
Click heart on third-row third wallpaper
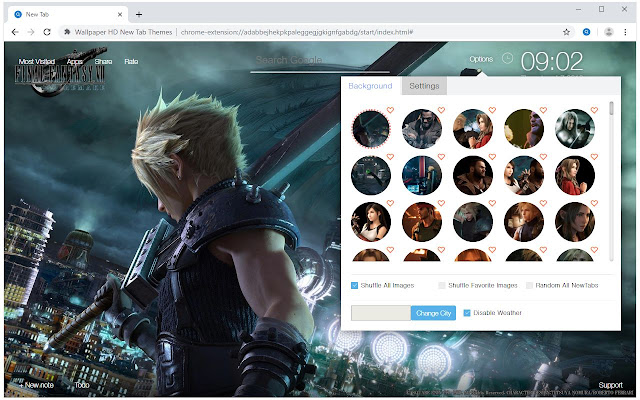pyautogui.click(x=492, y=203)
